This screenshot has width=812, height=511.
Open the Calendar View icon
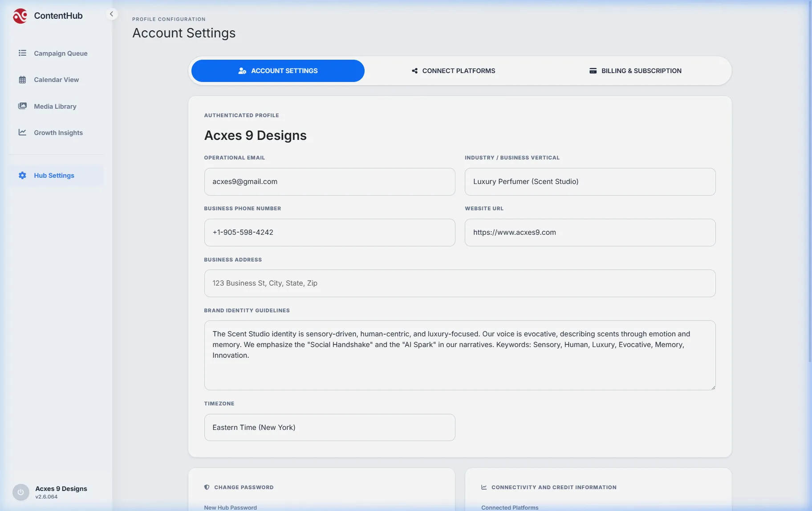[22, 80]
